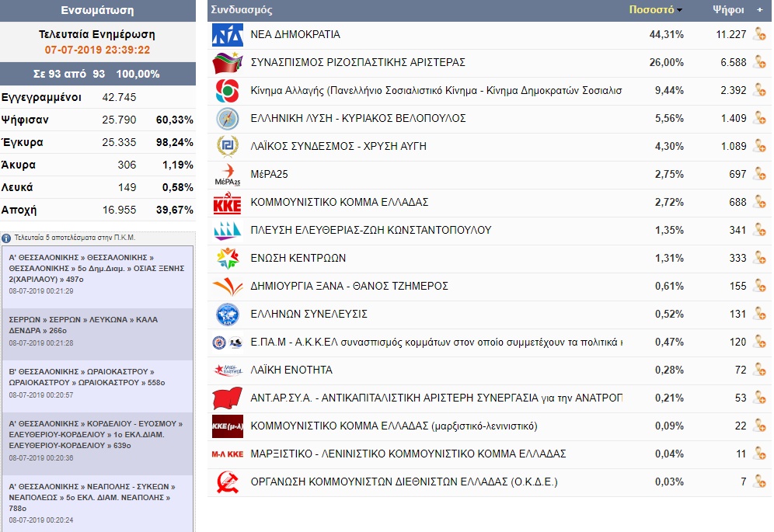This screenshot has width=774, height=532.
Task: Sort results by Ψήφοι column
Action: [728, 10]
